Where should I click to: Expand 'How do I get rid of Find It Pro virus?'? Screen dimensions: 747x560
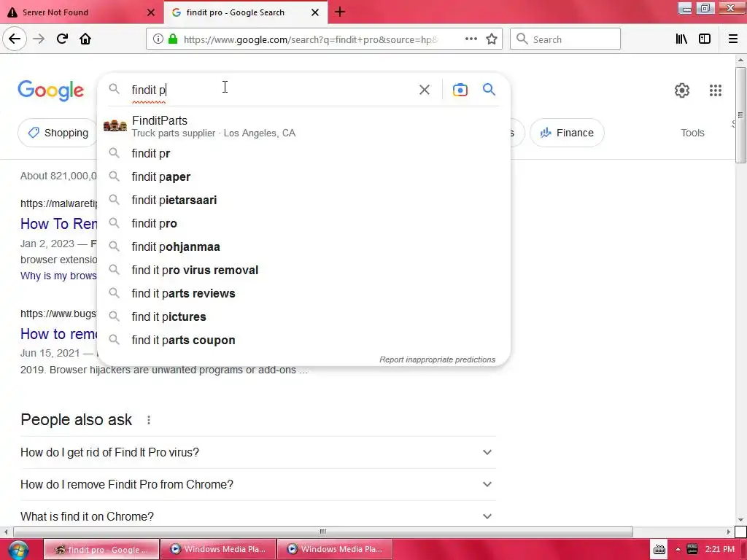258,452
